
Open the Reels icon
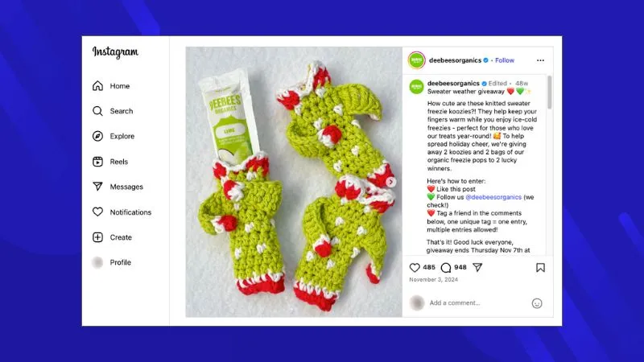(x=97, y=162)
